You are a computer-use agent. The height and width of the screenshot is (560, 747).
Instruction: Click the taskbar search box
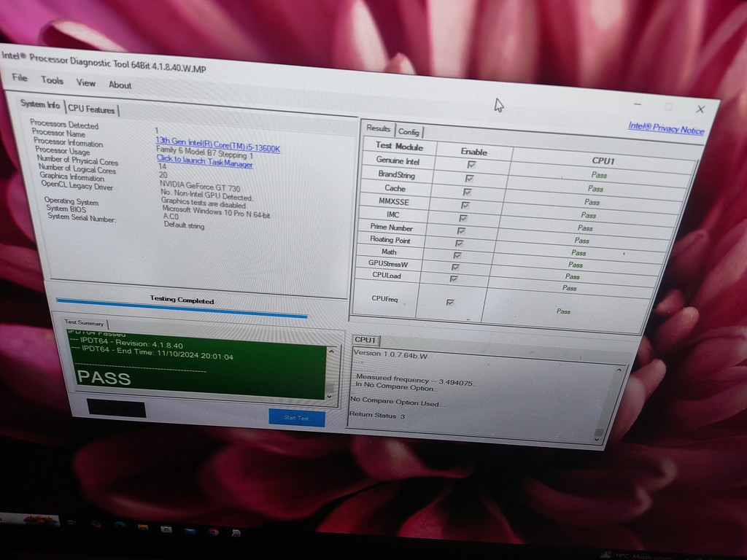coord(29,519)
